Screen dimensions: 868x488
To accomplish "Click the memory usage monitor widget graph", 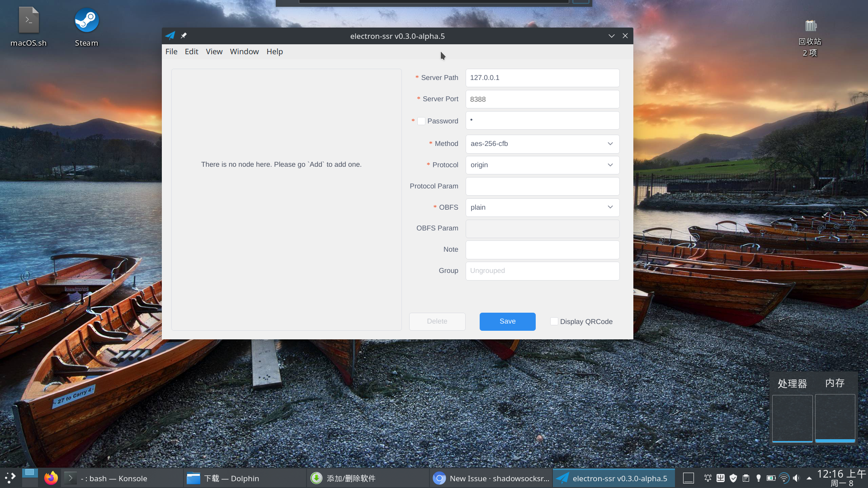I will 835,418.
